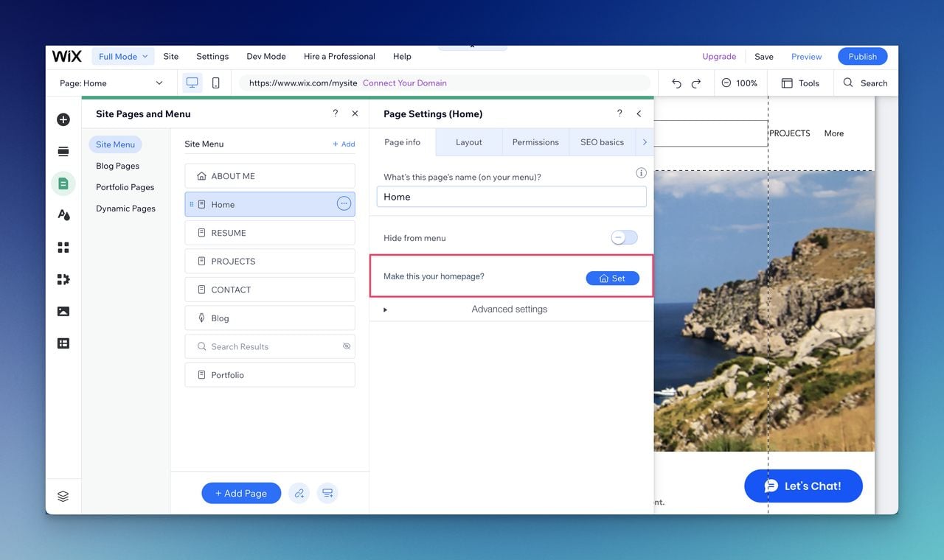Open the Dev Mode menu

pyautogui.click(x=266, y=57)
